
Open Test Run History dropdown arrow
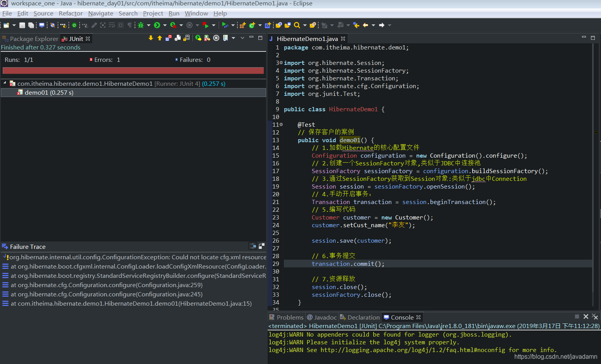[x=233, y=38]
